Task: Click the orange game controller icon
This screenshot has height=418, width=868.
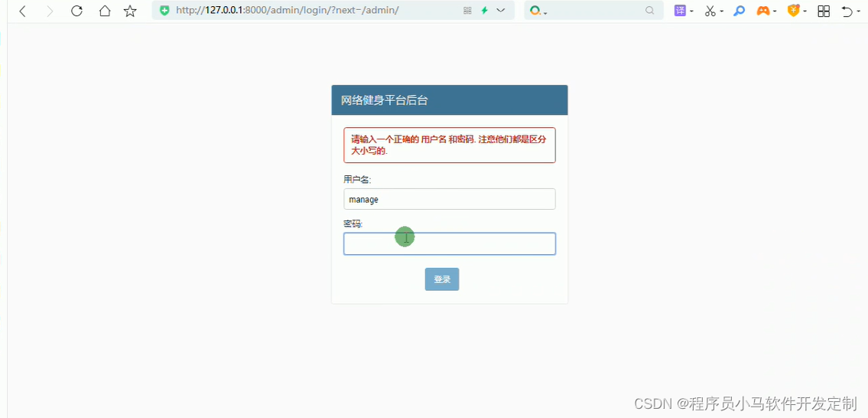Action: coord(763,11)
